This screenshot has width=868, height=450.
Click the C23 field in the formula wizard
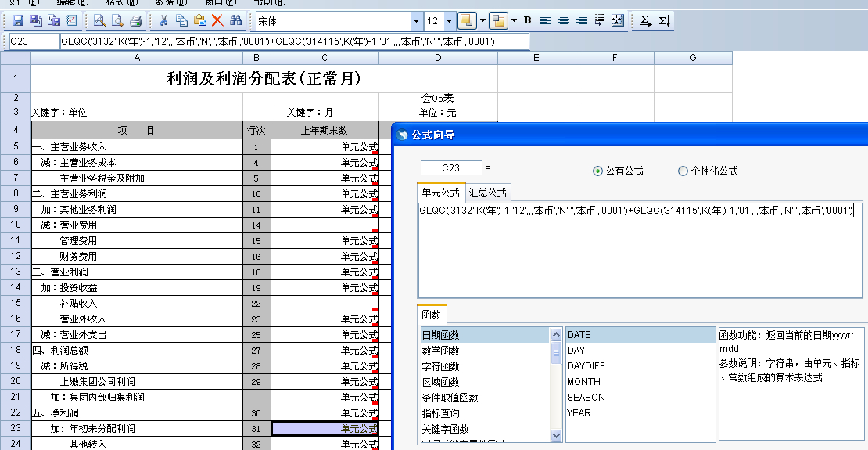click(x=451, y=168)
